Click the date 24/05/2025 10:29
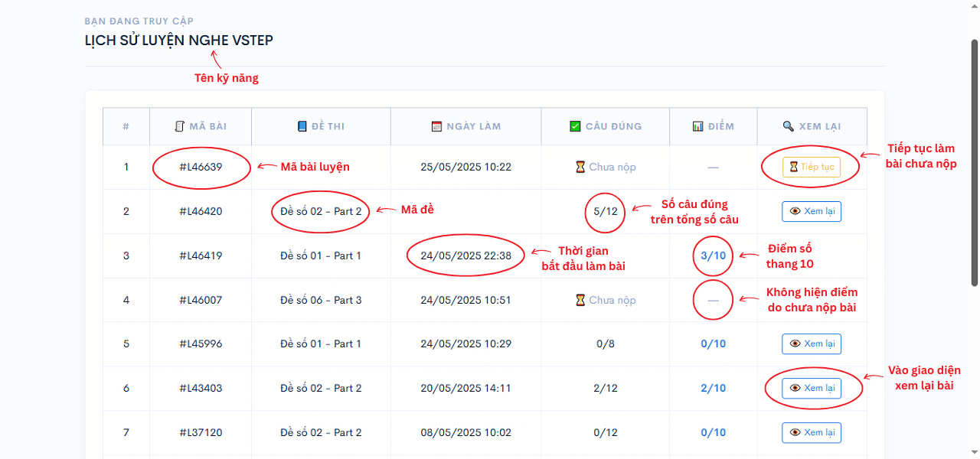The image size is (980, 459). 465,343
